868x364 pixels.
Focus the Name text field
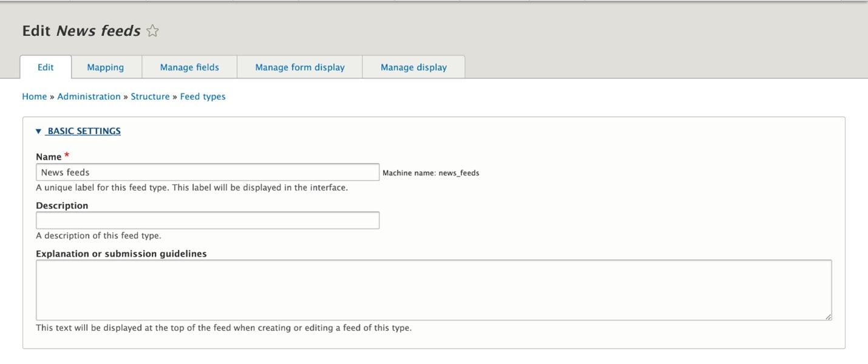coord(208,172)
